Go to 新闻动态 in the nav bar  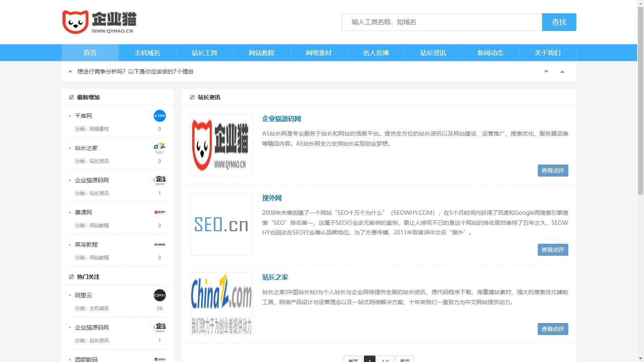pos(490,53)
